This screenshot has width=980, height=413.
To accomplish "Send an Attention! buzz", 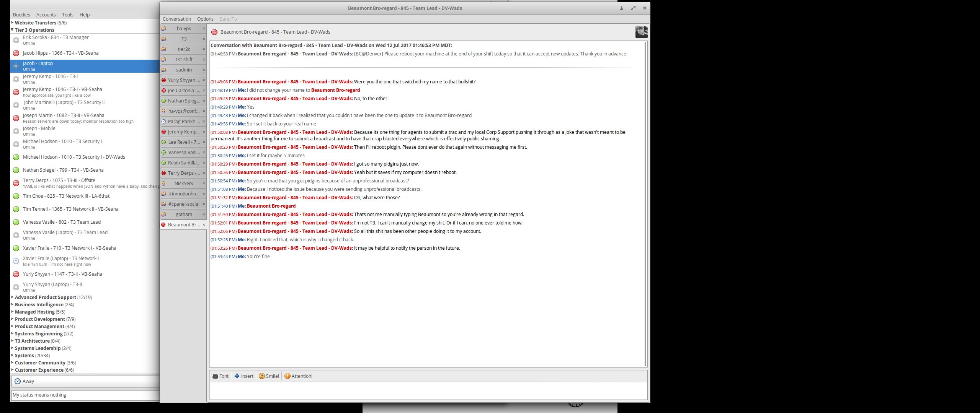I will tap(298, 376).
